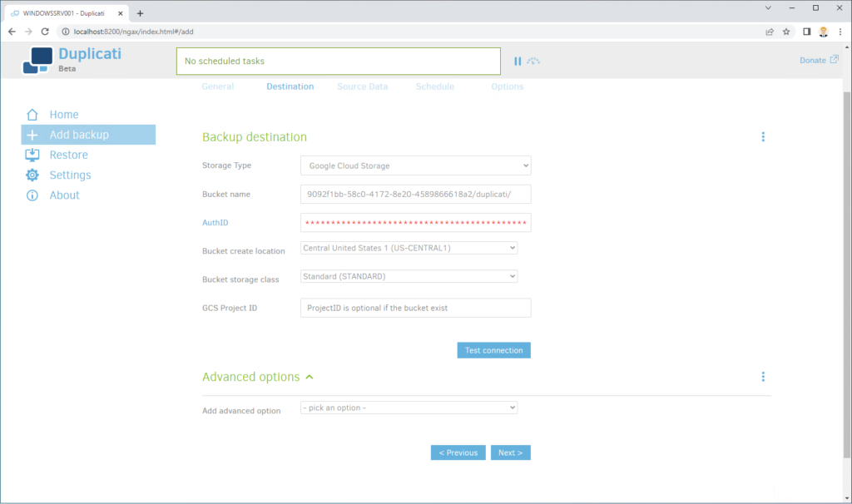Click the Home house icon
The height and width of the screenshot is (504, 852).
point(32,115)
